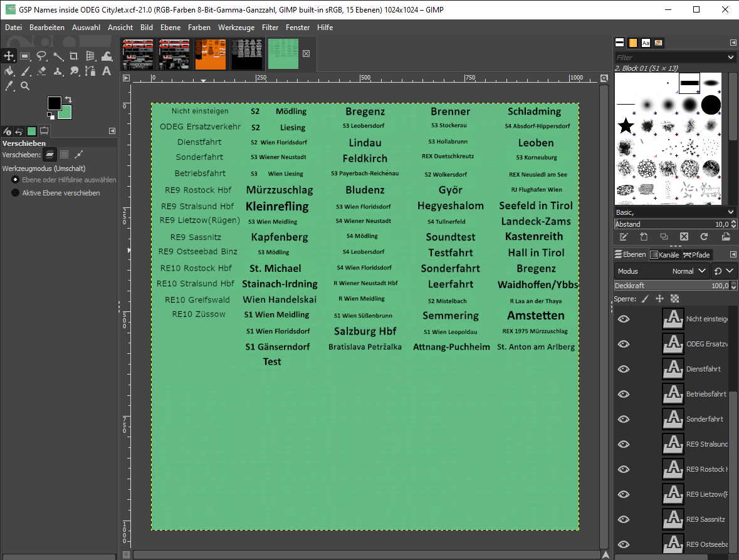Image resolution: width=739 pixels, height=560 pixels.
Task: Switch to the Pfade tab
Action: [696, 255]
